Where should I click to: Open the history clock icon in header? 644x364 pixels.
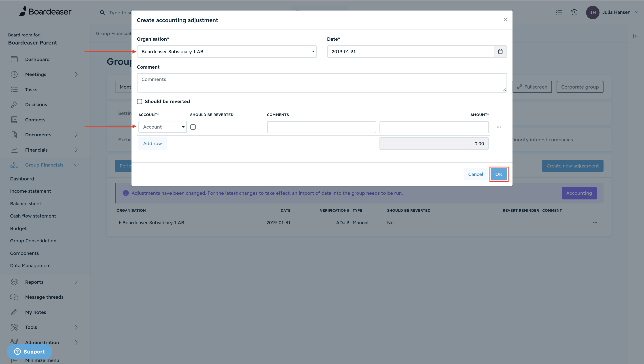[x=574, y=12]
